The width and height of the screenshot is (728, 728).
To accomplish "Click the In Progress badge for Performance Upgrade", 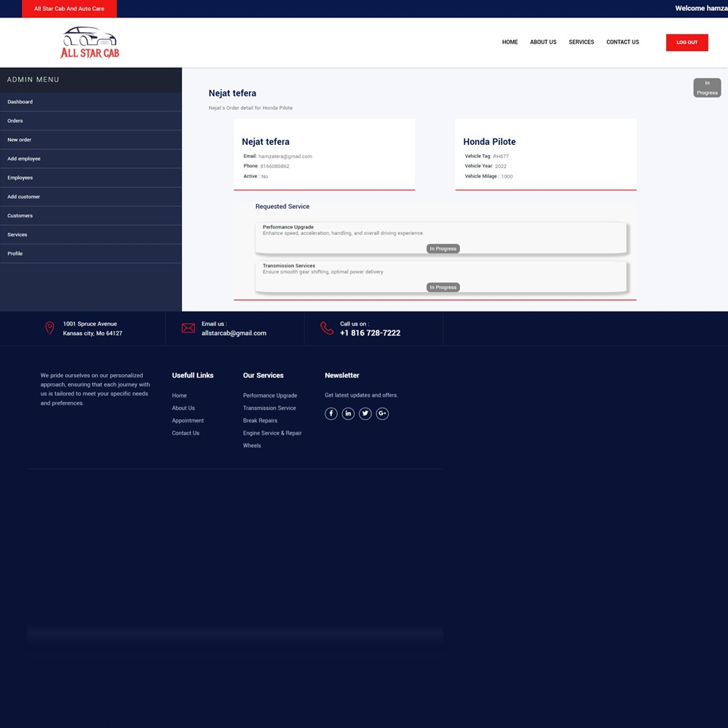I will click(443, 249).
